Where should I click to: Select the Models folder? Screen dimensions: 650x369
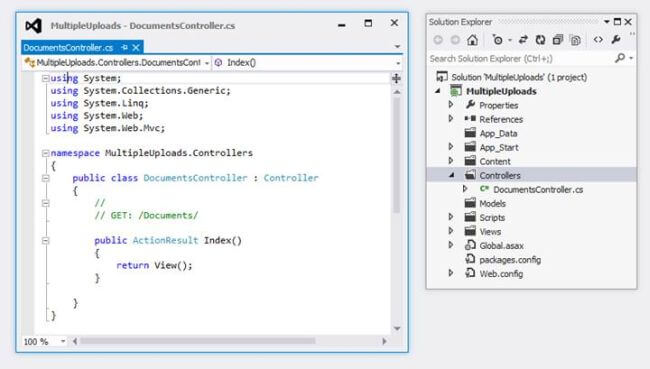coord(492,204)
